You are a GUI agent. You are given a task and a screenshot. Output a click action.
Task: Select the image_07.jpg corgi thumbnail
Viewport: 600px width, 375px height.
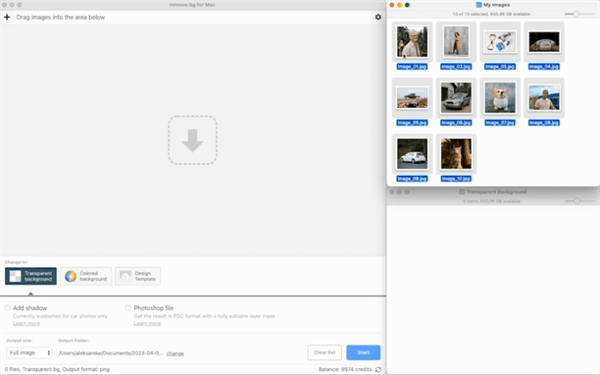click(x=500, y=98)
